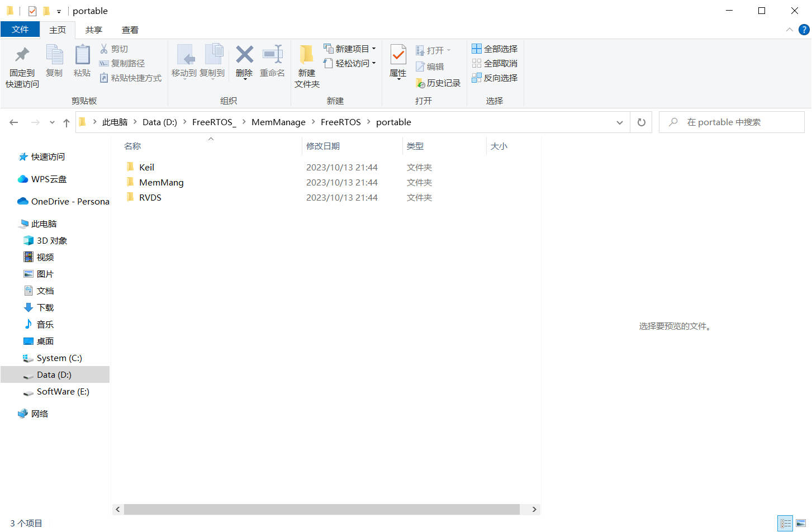Go up one folder level
The image size is (812, 532).
coord(66,122)
